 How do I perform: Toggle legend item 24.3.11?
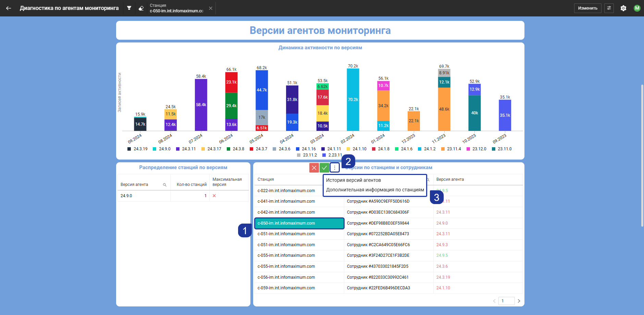[x=186, y=149]
